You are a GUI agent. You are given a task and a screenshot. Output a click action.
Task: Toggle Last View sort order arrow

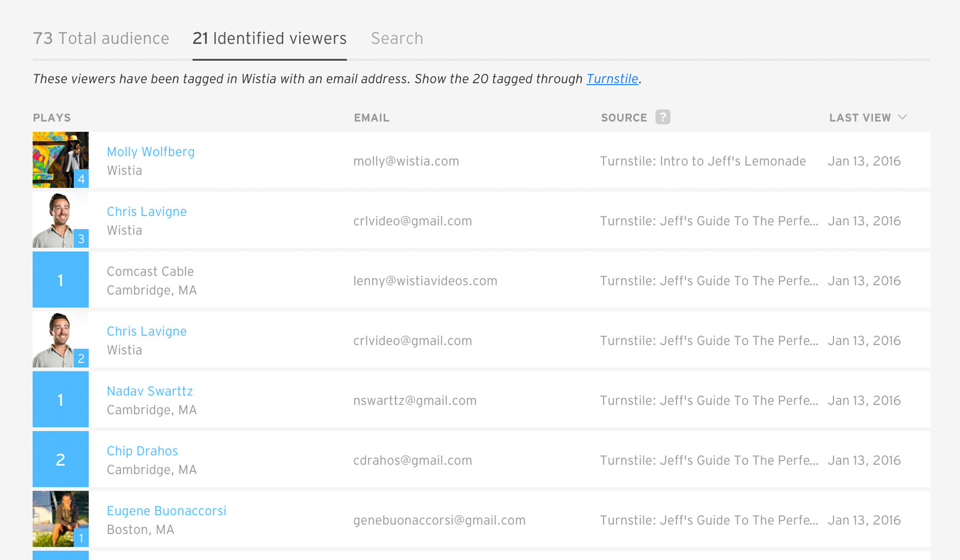coord(902,117)
